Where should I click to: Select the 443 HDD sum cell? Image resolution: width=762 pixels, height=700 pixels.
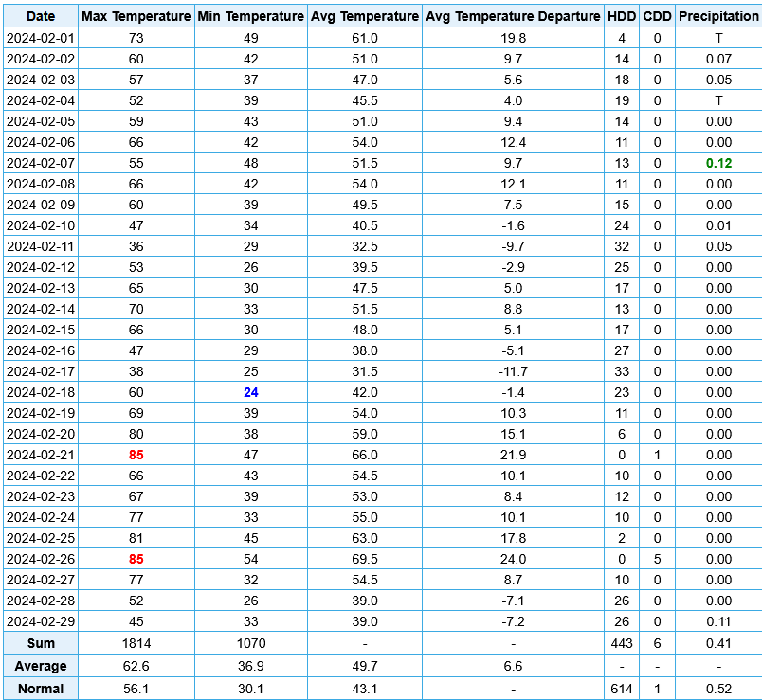tap(622, 642)
